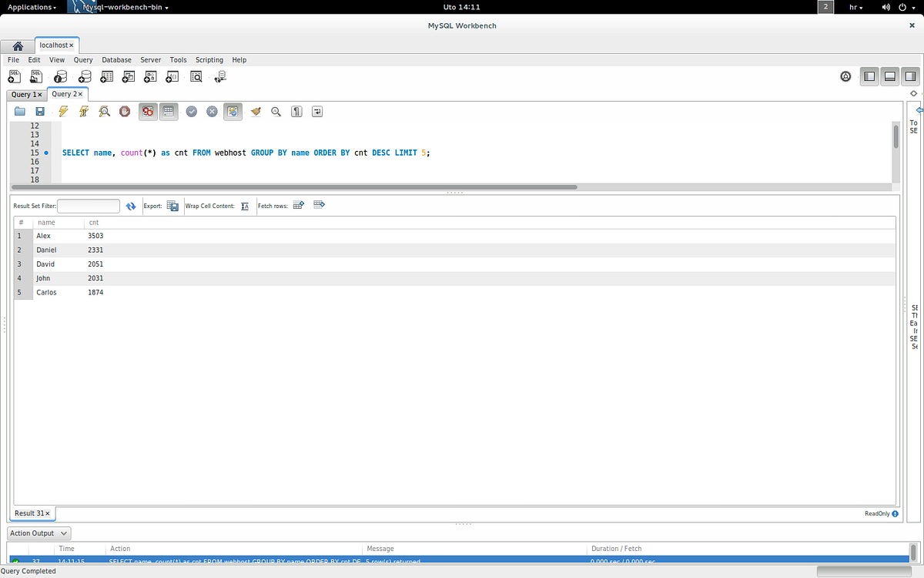Open the Server menu

(151, 59)
